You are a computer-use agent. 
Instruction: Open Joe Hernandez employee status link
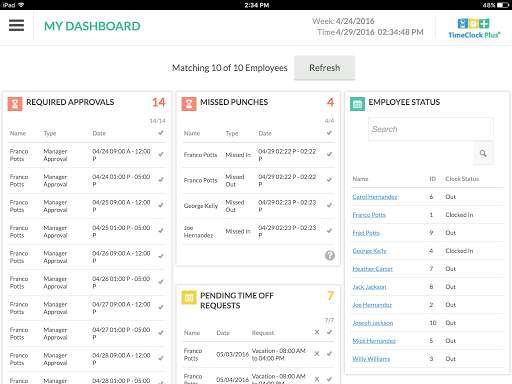[x=372, y=305]
